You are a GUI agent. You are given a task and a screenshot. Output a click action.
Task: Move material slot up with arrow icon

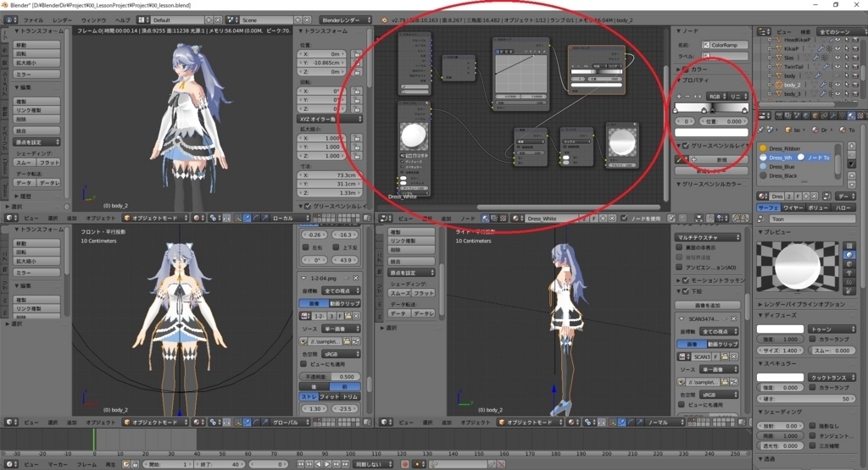point(851,175)
